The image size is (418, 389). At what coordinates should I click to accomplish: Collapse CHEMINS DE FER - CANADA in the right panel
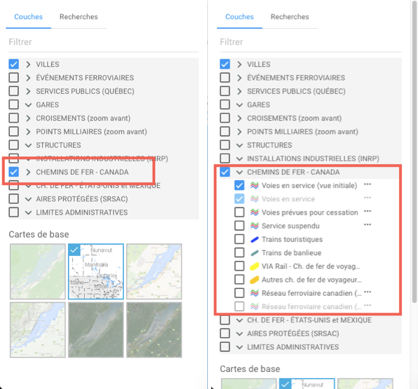239,172
